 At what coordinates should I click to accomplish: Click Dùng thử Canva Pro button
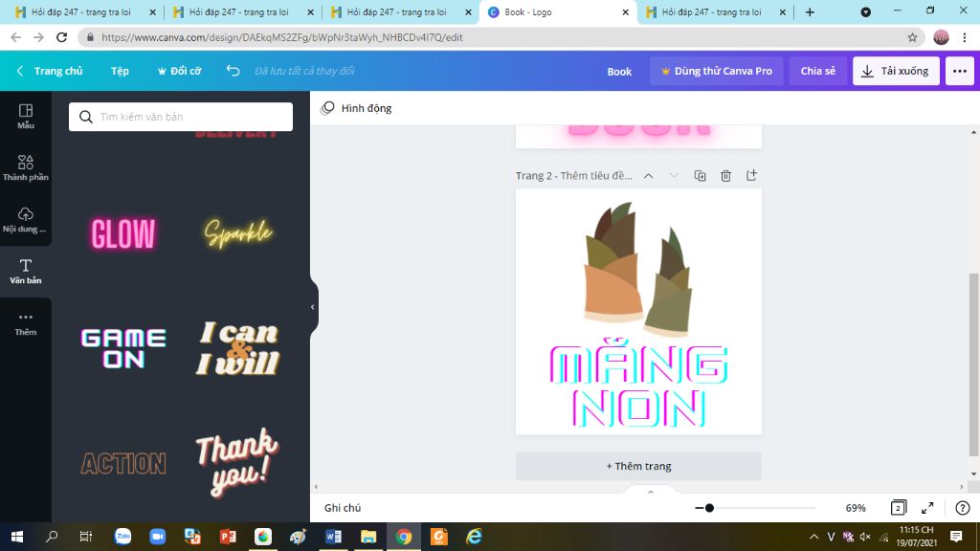click(716, 71)
